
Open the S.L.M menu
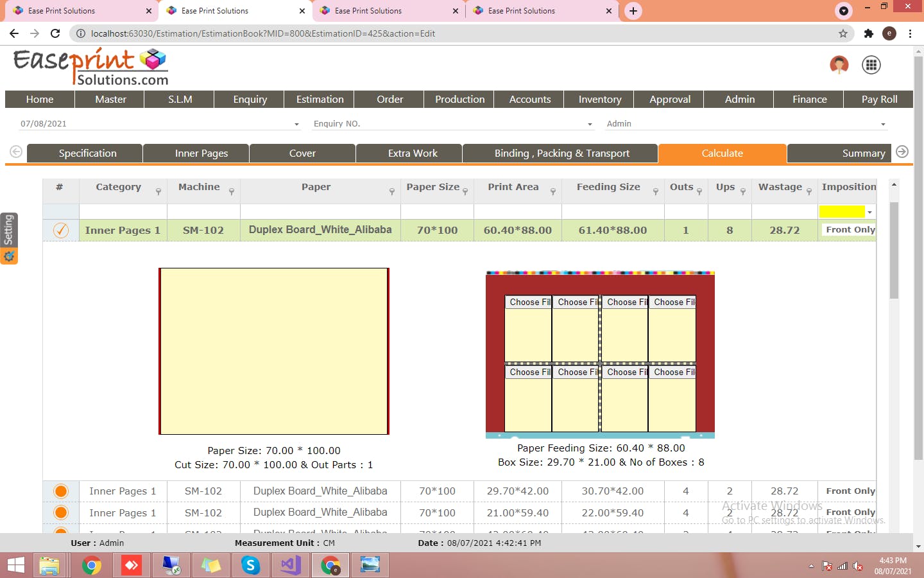tap(180, 100)
